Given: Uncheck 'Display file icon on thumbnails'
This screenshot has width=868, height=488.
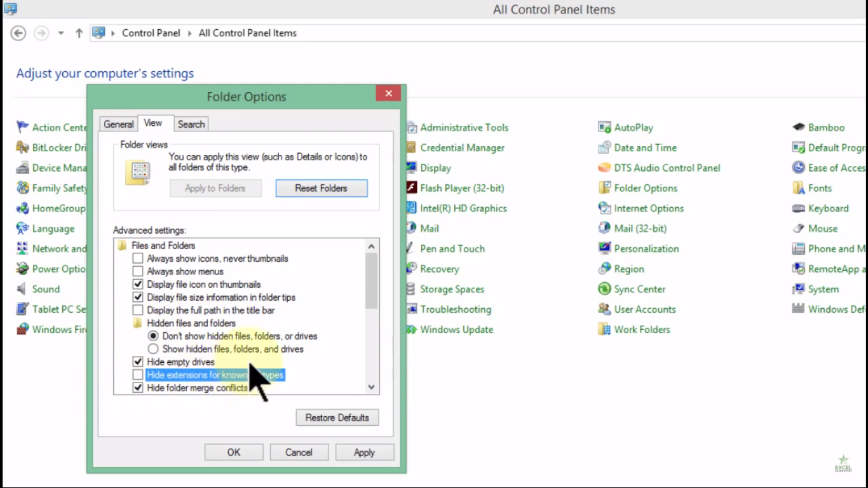Looking at the screenshot, I should tap(138, 284).
